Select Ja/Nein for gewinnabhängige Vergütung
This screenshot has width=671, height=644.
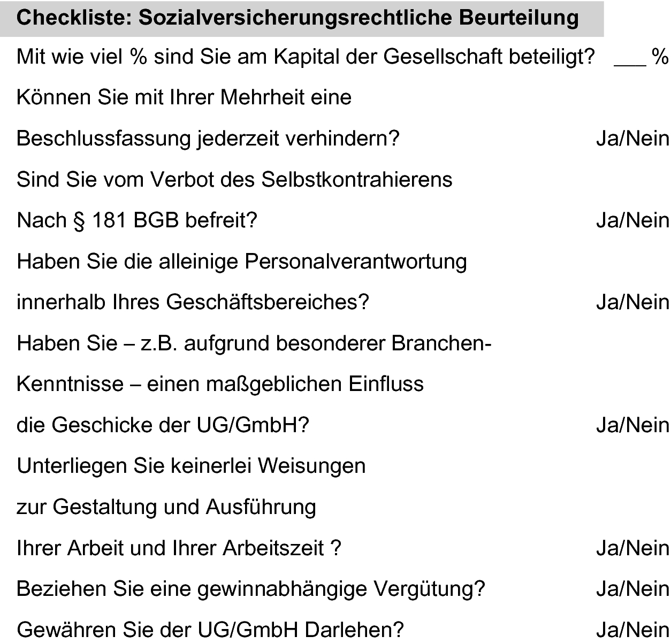click(632, 589)
